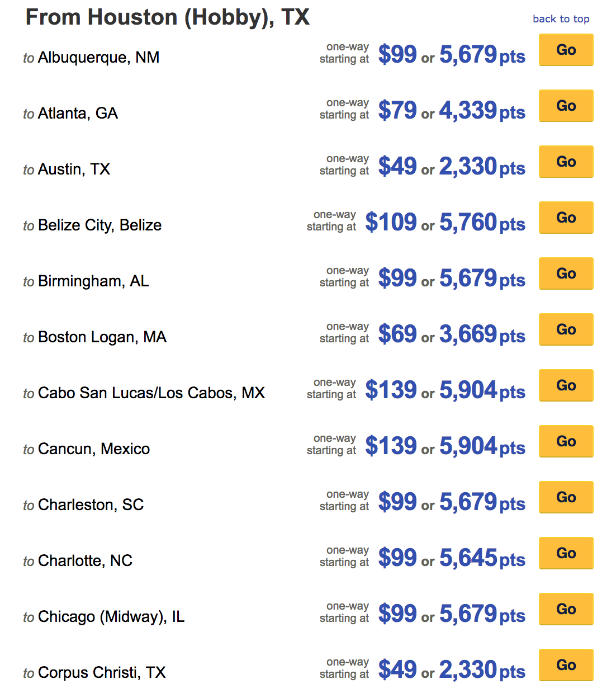Image resolution: width=616 pixels, height=698 pixels.
Task: Book Boston Logan, MA using Go button
Action: (x=566, y=329)
